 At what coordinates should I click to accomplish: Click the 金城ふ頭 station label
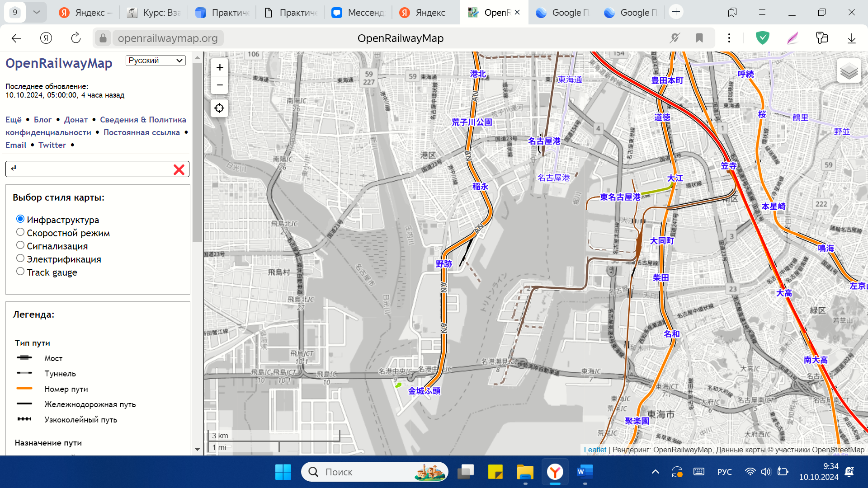(x=424, y=391)
